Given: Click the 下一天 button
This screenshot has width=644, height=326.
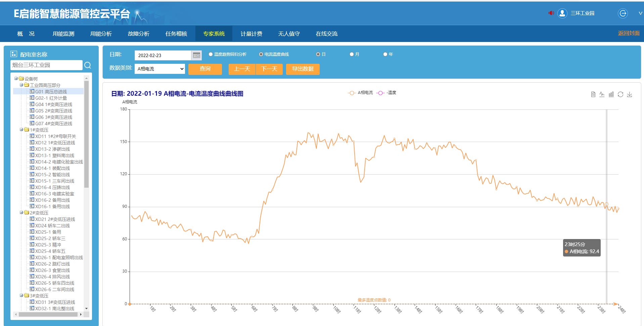Looking at the screenshot, I should click(x=269, y=69).
